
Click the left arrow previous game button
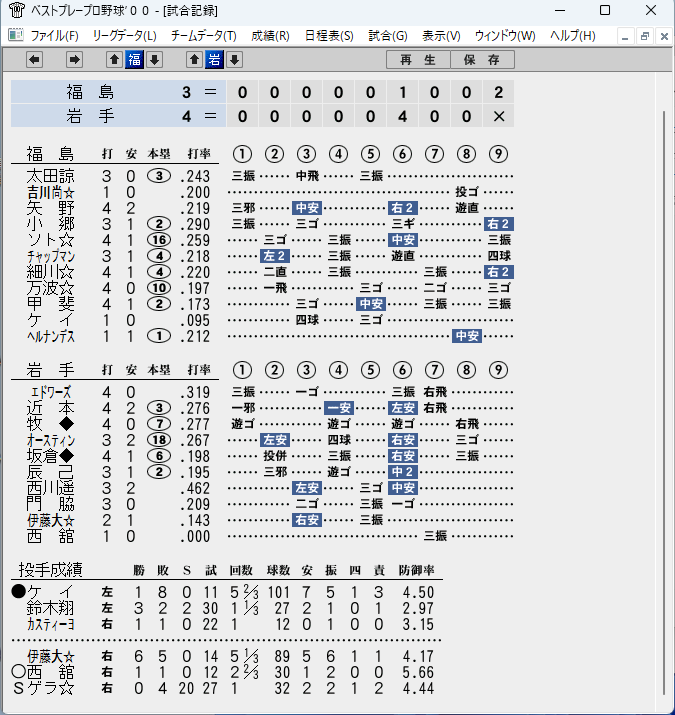click(35, 60)
